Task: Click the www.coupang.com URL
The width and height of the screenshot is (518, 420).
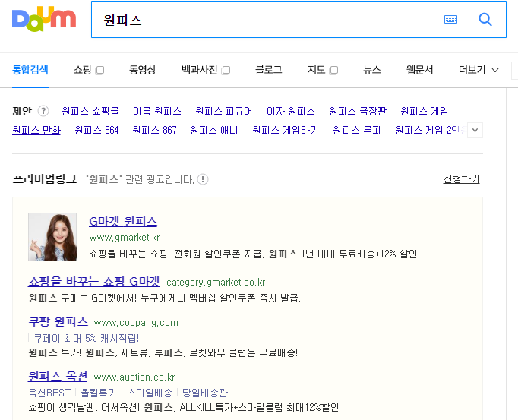Action: (136, 323)
